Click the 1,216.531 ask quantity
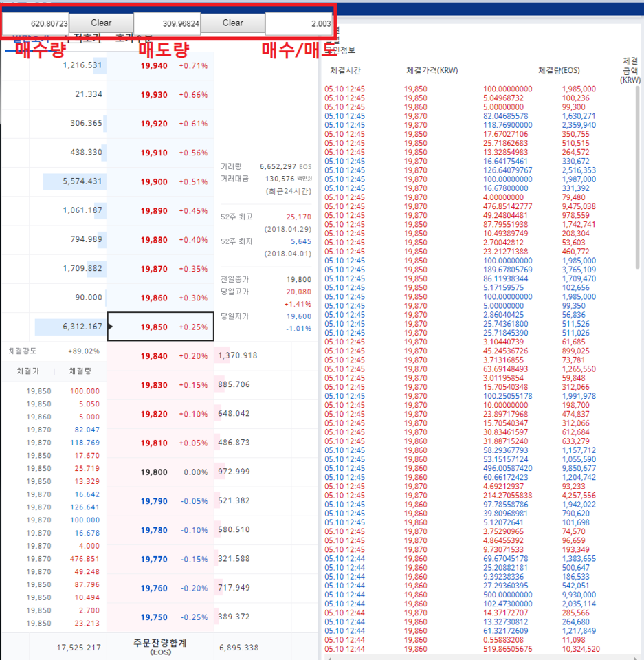The height and width of the screenshot is (660, 644). [x=82, y=65]
